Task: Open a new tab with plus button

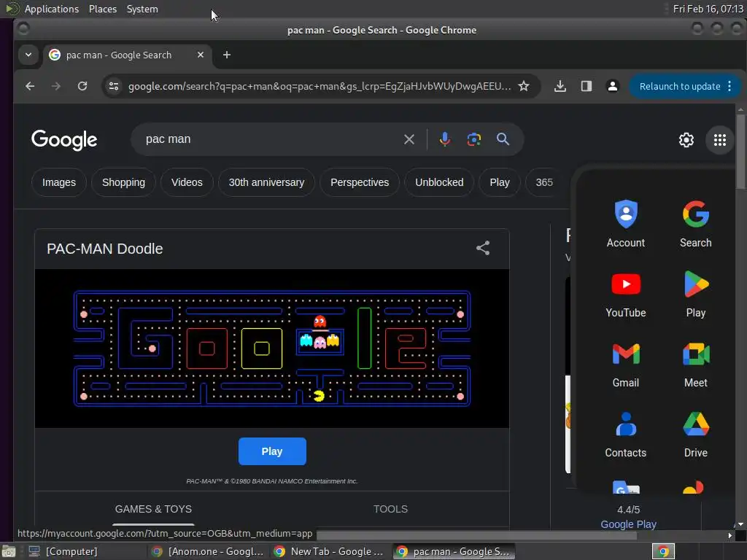Action: [x=227, y=55]
